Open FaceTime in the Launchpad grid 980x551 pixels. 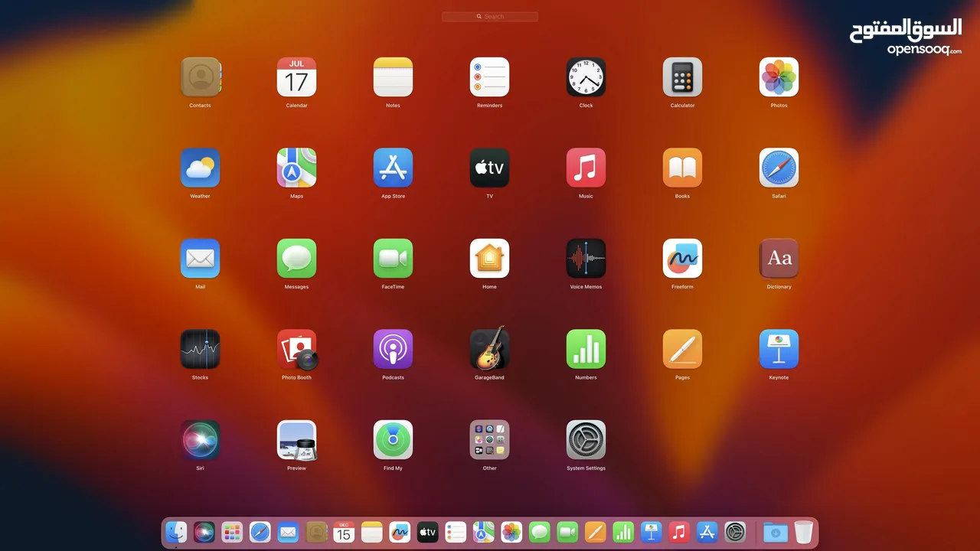(x=393, y=258)
